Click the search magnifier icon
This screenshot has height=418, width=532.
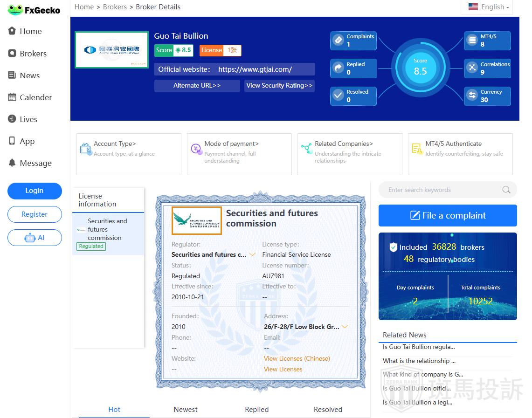506,190
